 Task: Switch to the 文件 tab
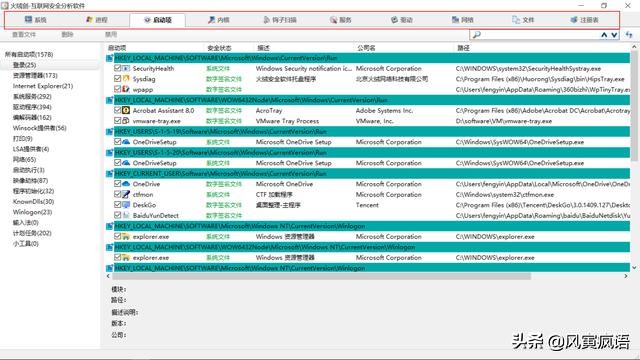click(524, 20)
